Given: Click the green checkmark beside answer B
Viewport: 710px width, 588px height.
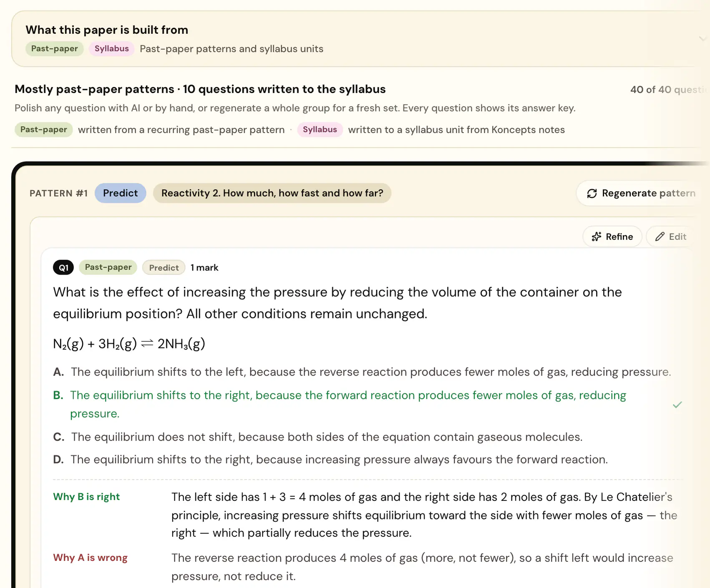Looking at the screenshot, I should [677, 404].
